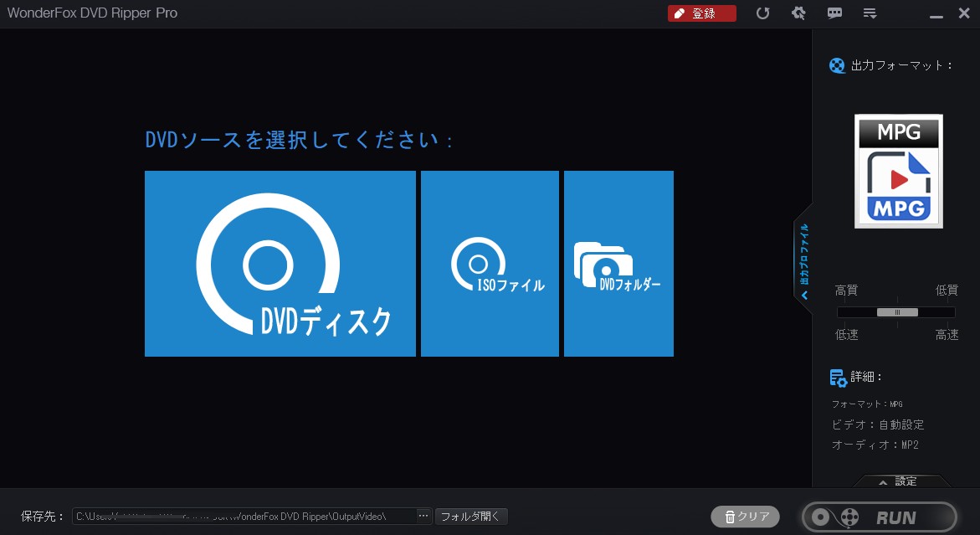This screenshot has width=980, height=535.
Task: Click the red 登録 register button
Action: [x=701, y=13]
